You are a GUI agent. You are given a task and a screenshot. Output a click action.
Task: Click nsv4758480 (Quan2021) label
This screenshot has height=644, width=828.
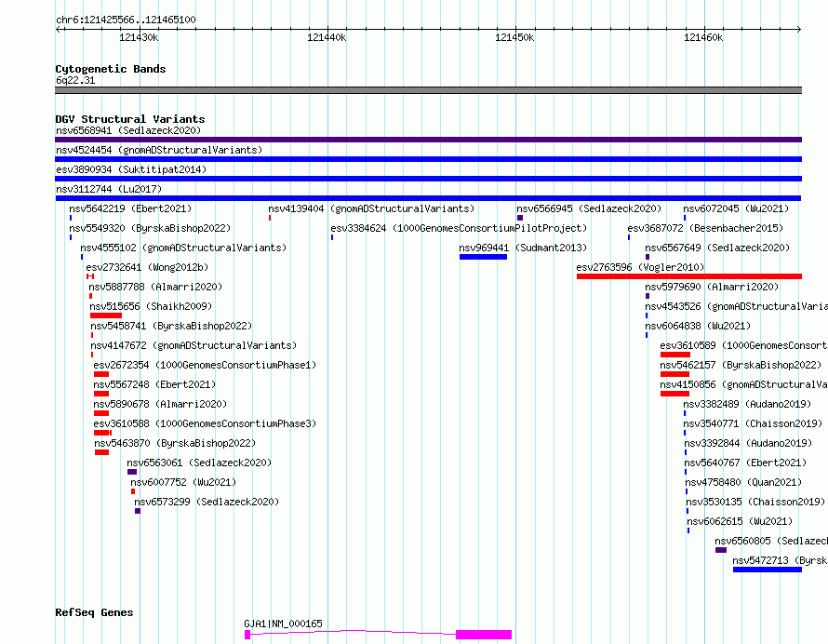pyautogui.click(x=743, y=482)
